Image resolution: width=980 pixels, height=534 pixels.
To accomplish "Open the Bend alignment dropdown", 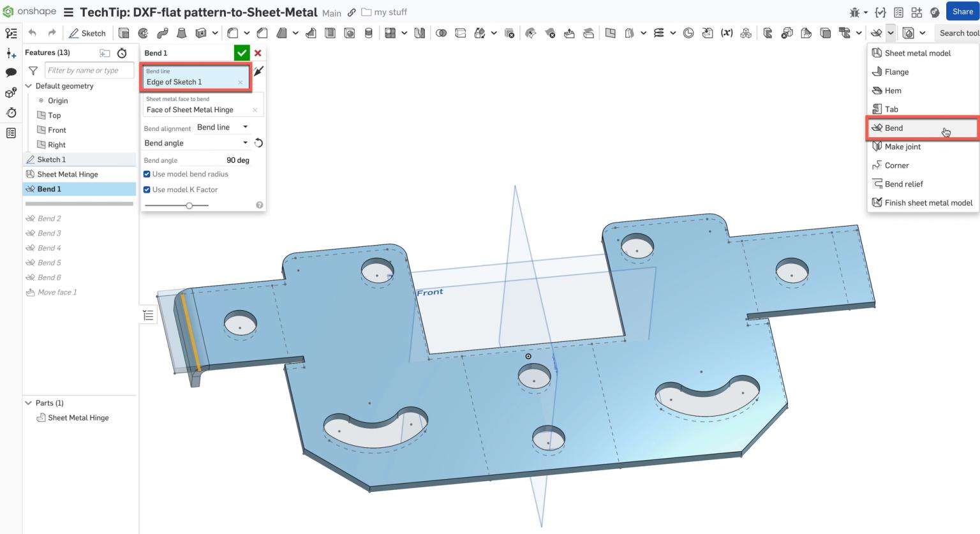I will point(222,127).
